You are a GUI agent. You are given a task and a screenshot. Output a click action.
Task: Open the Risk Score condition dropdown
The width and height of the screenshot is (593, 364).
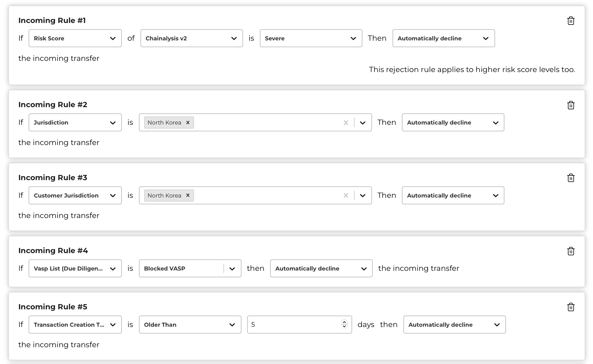(75, 38)
